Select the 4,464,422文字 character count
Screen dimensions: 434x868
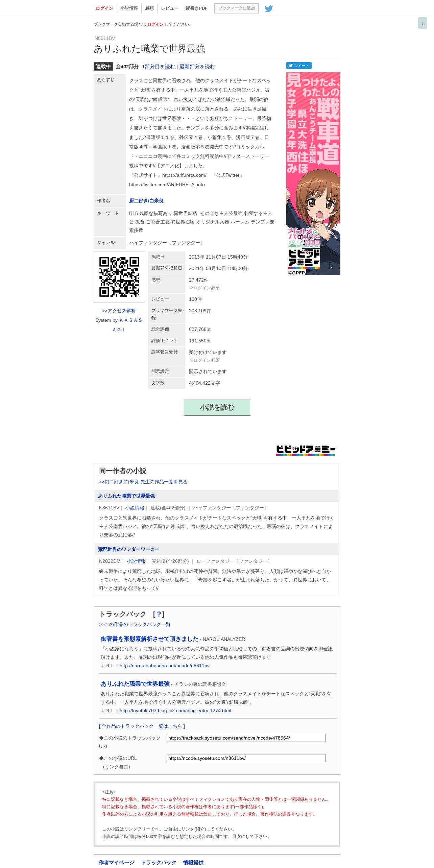pos(204,383)
